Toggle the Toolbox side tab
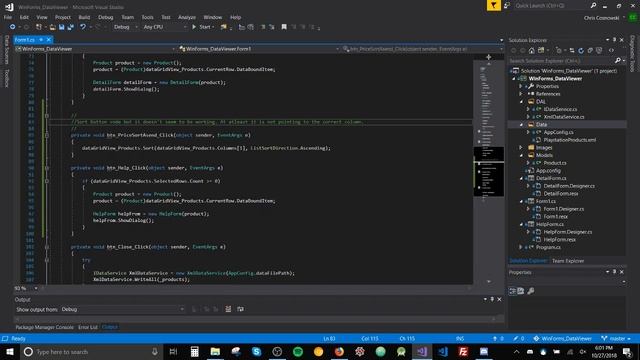Viewport: 640px width, 360px height. (7, 78)
